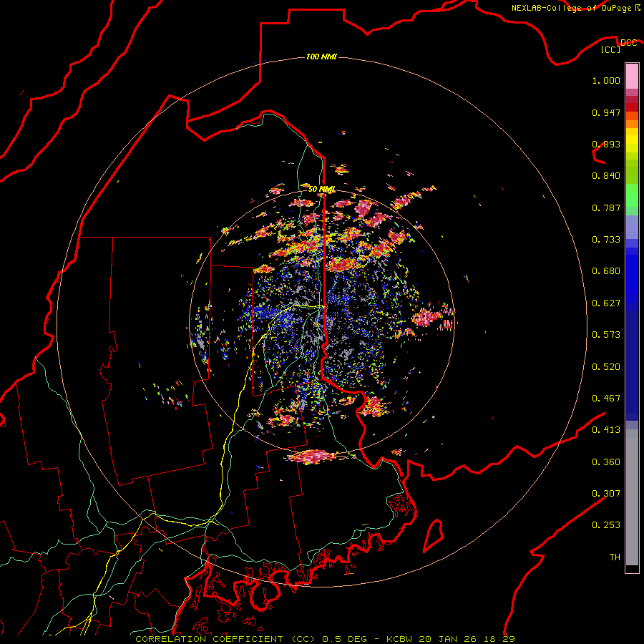Click the 20 JAN 26 date text
This screenshot has width=644, height=644.
[x=447, y=639]
